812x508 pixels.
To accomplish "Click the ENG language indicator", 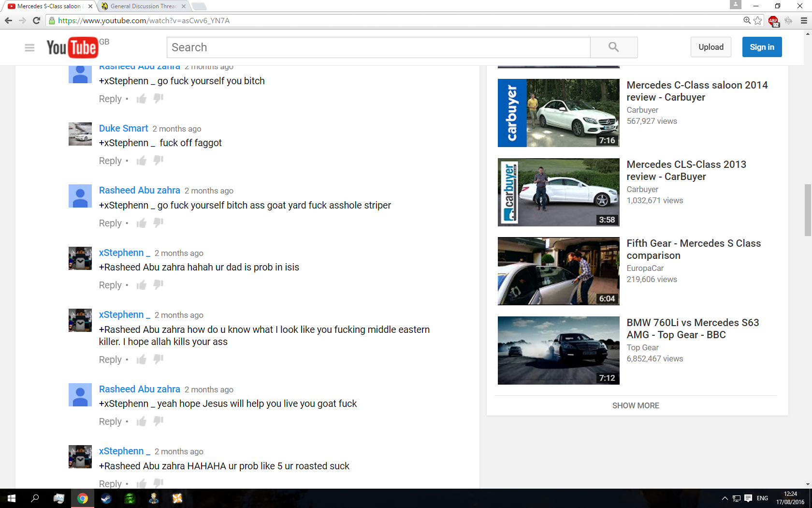I will click(762, 498).
